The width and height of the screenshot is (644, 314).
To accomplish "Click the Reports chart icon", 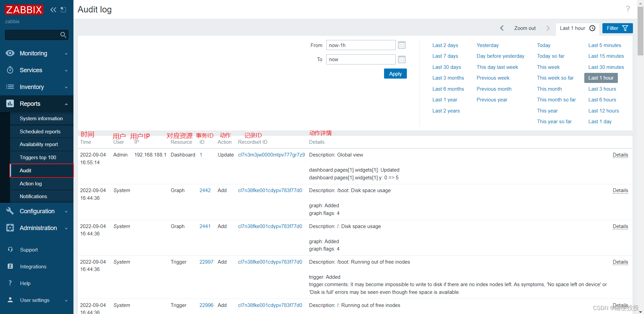I will click(x=10, y=103).
